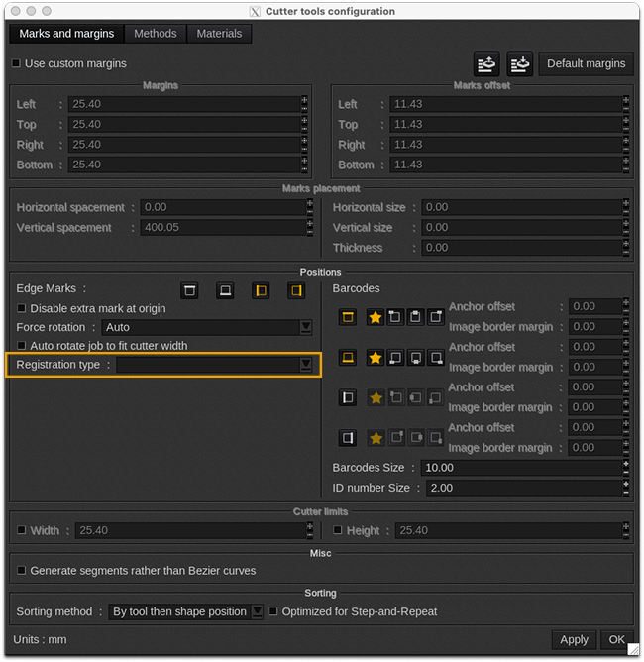Image resolution: width=644 pixels, height=662 pixels.
Task: Select the top Edge Marks icon
Action: [189, 290]
